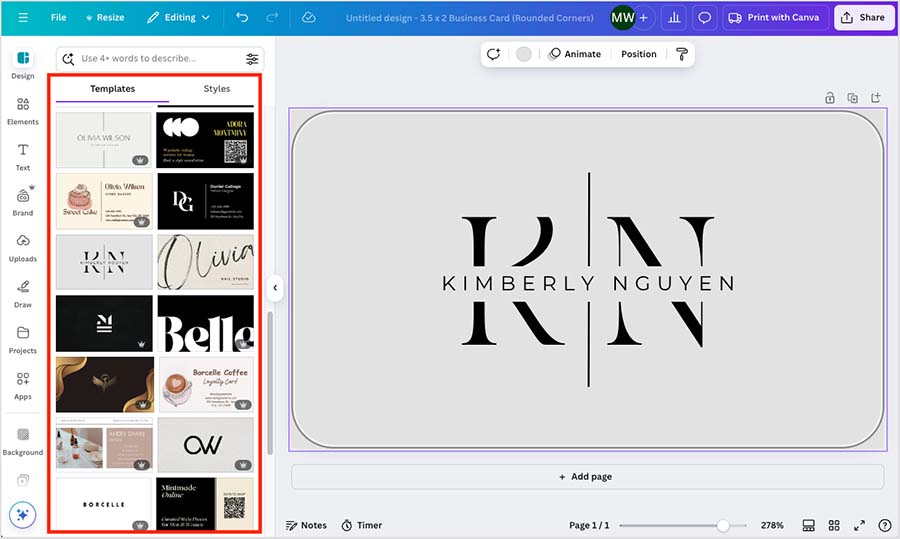Image resolution: width=900 pixels, height=539 pixels.
Task: Click the Kimberly Nguyen text on canvas
Action: [x=588, y=283]
